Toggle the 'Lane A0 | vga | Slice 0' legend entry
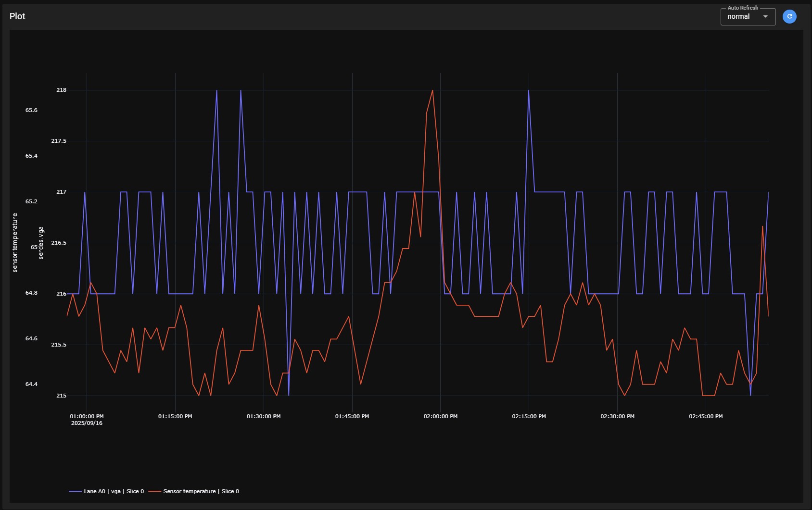Screen dimensions: 812x510 click(114, 491)
